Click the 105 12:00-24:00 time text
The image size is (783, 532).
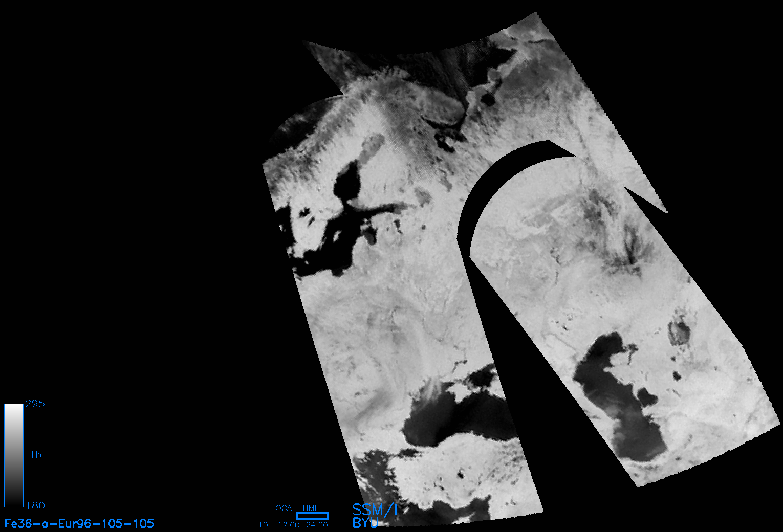pos(293,525)
